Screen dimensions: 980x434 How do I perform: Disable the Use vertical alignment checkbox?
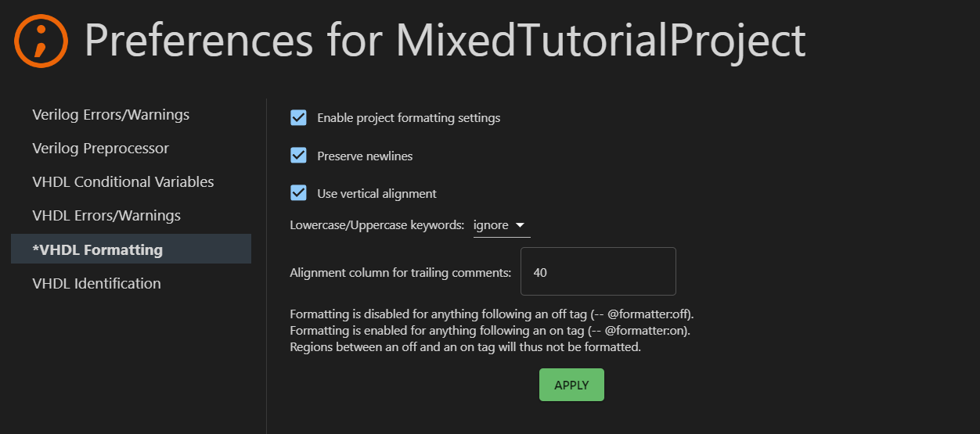point(298,193)
